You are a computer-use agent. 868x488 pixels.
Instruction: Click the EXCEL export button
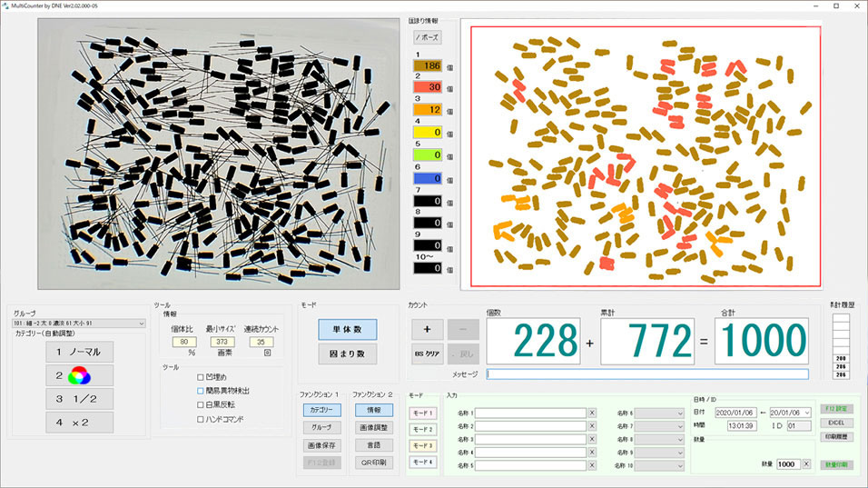coord(836,423)
